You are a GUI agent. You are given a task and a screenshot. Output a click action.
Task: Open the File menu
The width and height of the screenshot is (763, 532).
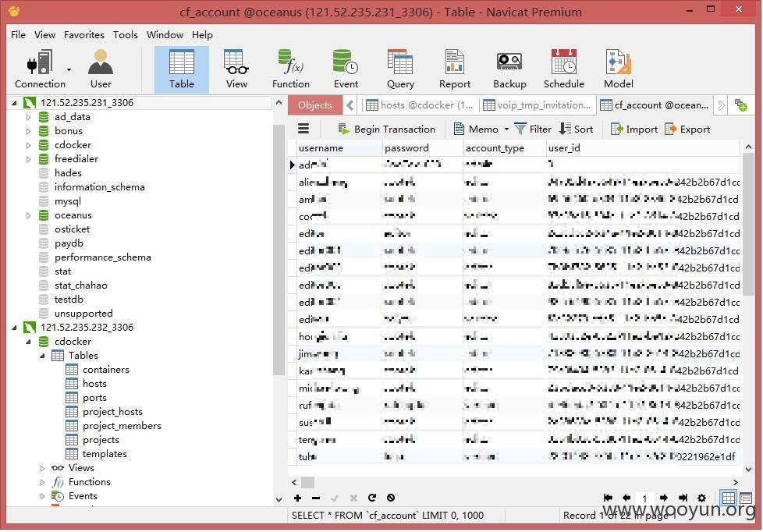pos(18,34)
